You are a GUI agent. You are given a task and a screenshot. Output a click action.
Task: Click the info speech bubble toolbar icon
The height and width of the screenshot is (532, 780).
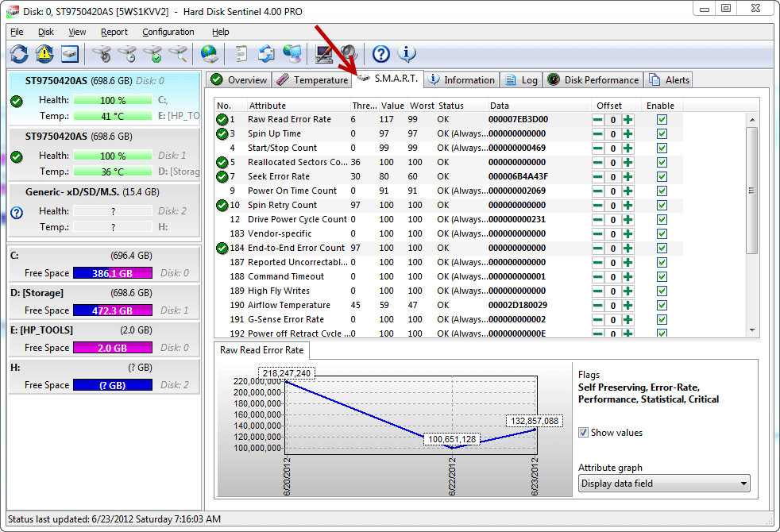407,54
